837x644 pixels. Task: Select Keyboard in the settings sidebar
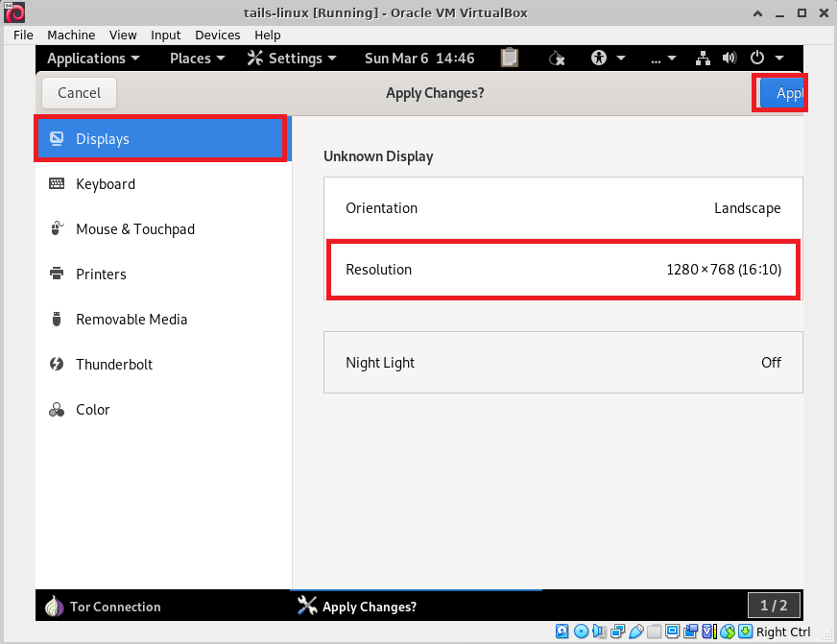tap(163, 183)
